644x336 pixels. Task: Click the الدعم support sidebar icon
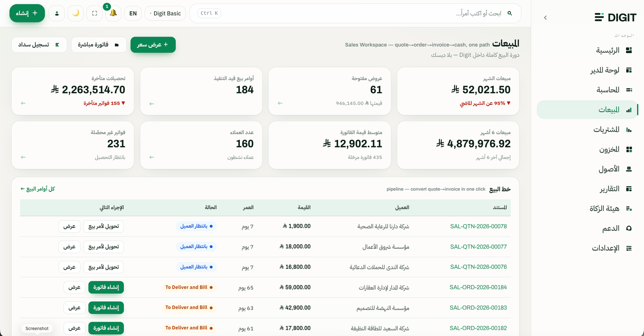tap(629, 228)
